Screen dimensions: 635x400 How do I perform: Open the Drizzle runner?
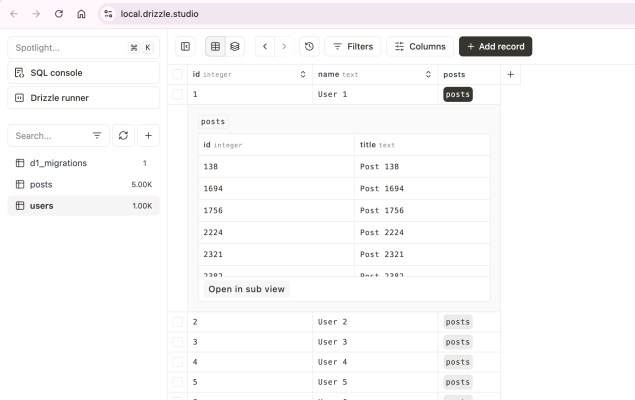(83, 98)
